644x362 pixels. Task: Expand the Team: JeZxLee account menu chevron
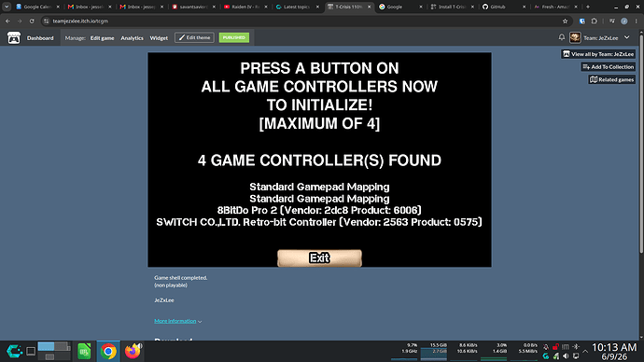click(x=627, y=37)
